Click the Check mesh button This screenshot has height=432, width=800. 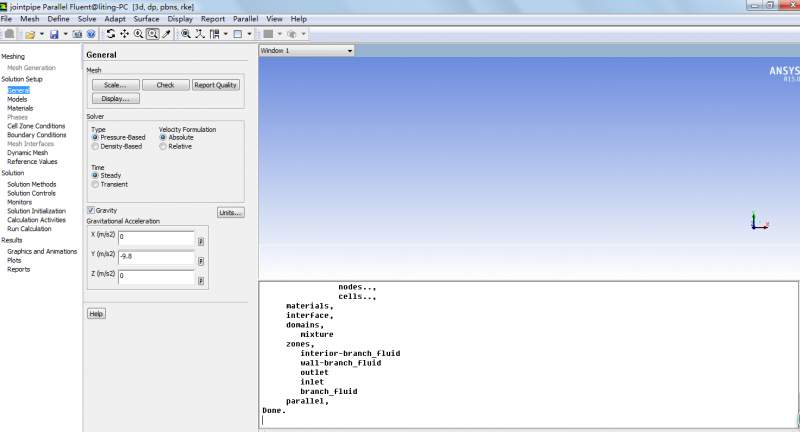(x=166, y=85)
